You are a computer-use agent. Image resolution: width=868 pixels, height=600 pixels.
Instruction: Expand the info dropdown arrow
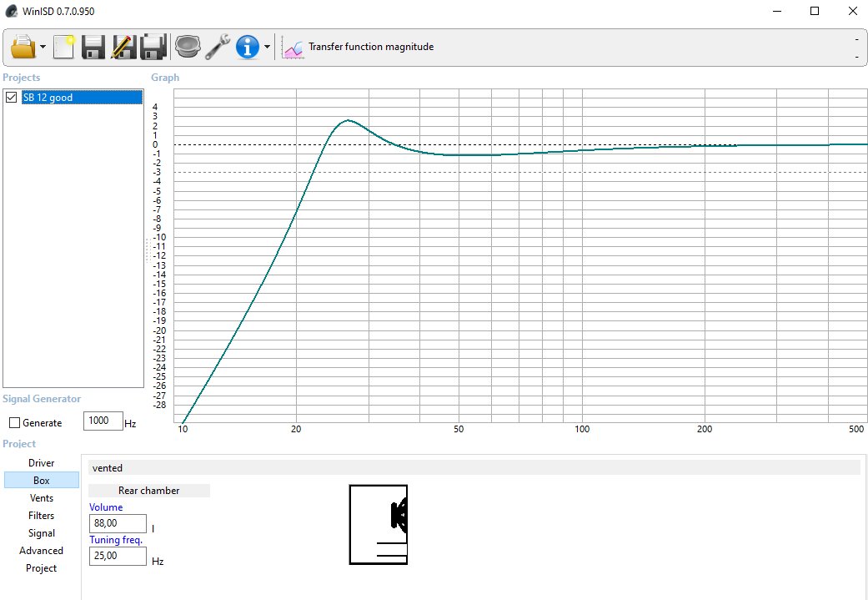(x=267, y=47)
